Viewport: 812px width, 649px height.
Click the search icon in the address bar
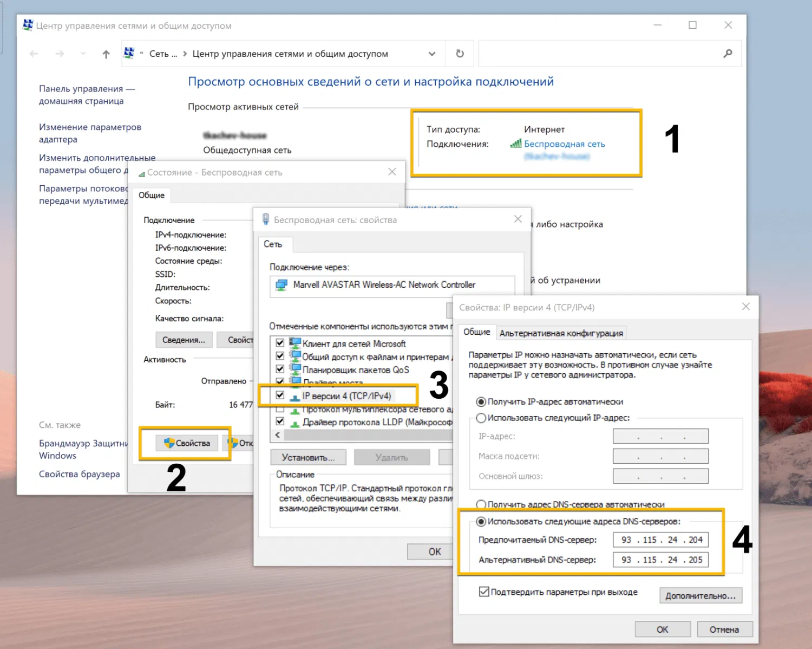(x=728, y=54)
